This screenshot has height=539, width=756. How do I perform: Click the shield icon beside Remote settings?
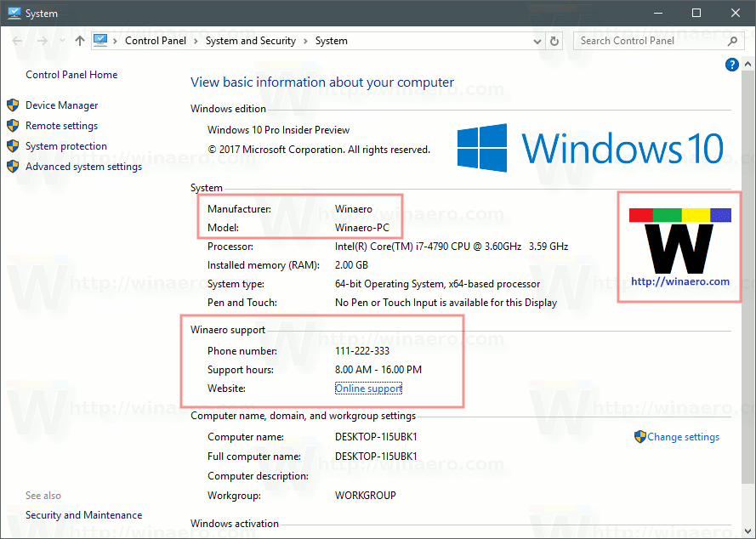point(12,125)
